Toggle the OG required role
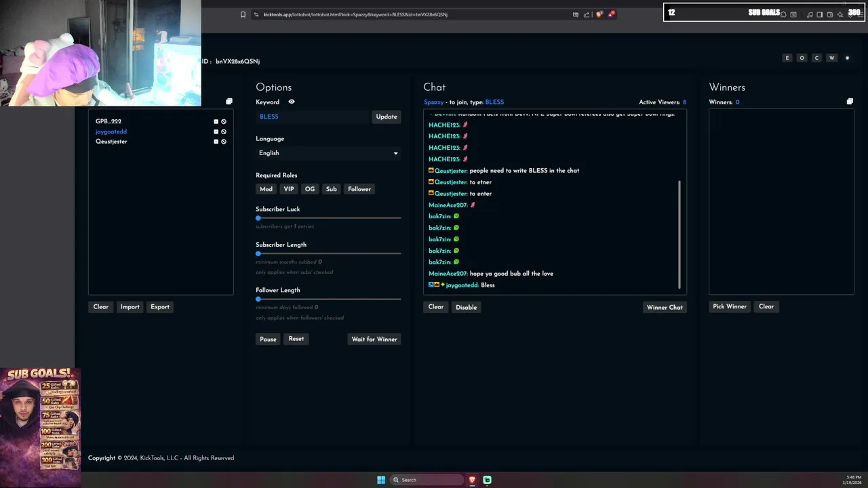 (310, 189)
